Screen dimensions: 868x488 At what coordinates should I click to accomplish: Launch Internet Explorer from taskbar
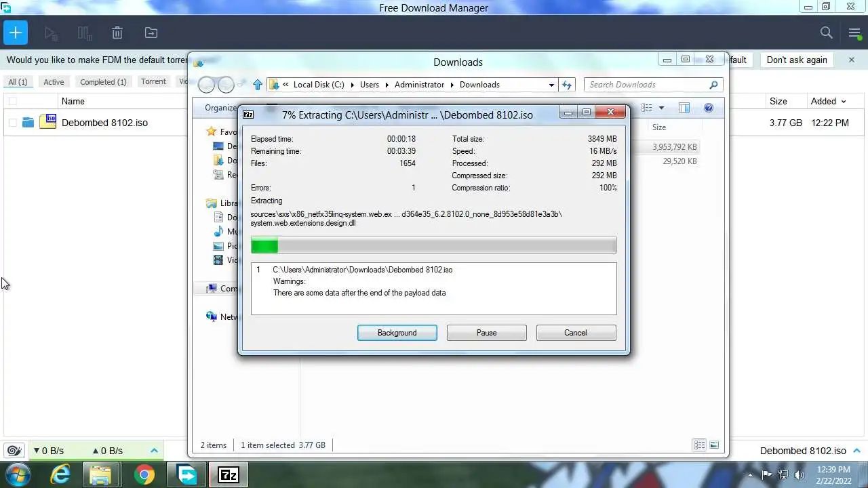60,474
